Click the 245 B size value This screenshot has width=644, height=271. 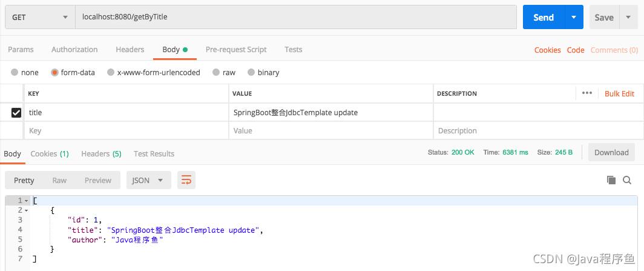tap(563, 152)
